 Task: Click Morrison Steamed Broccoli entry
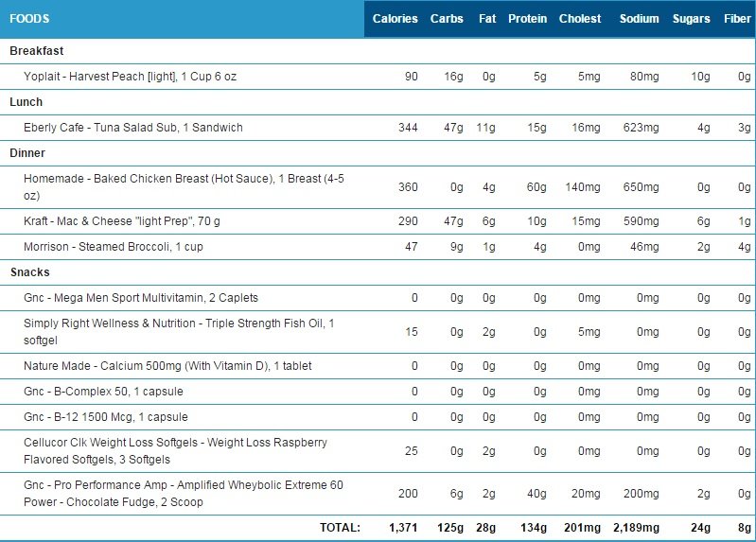[114, 247]
